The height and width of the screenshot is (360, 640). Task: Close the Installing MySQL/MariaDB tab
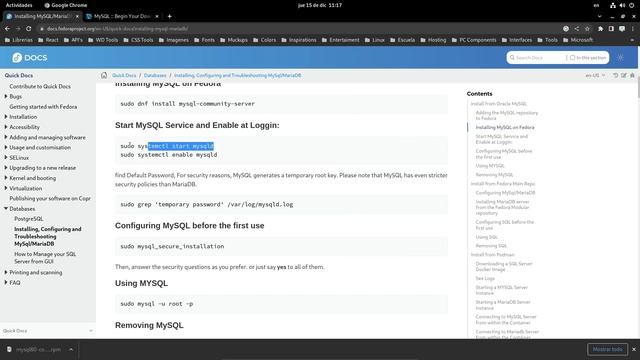click(77, 16)
